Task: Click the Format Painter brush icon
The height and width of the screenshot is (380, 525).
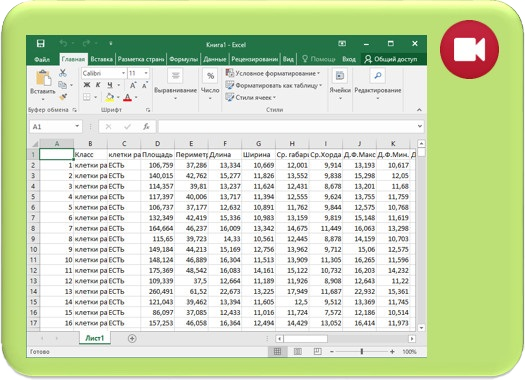Action: click(x=63, y=97)
